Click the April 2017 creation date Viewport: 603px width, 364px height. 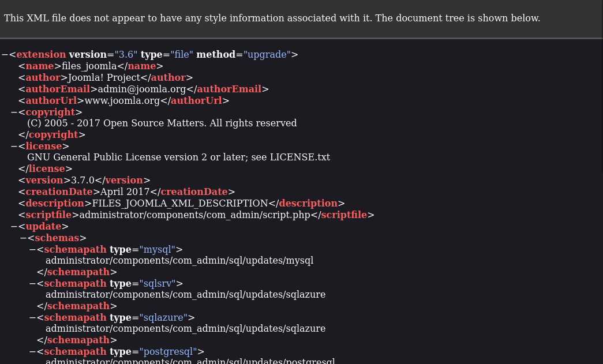pos(125,192)
